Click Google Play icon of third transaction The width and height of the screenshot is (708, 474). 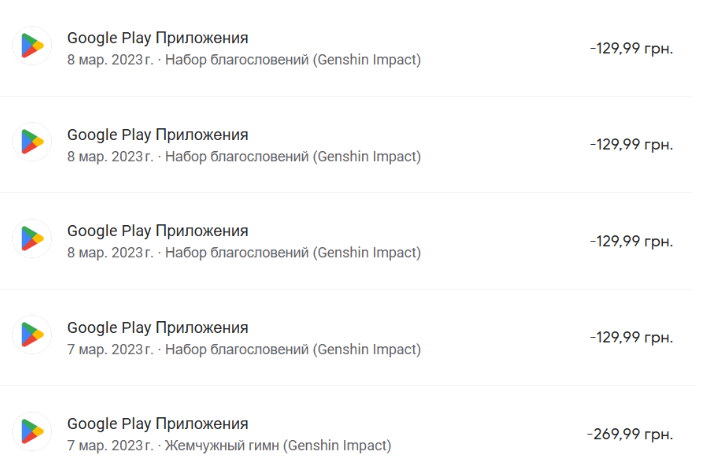click(x=32, y=240)
